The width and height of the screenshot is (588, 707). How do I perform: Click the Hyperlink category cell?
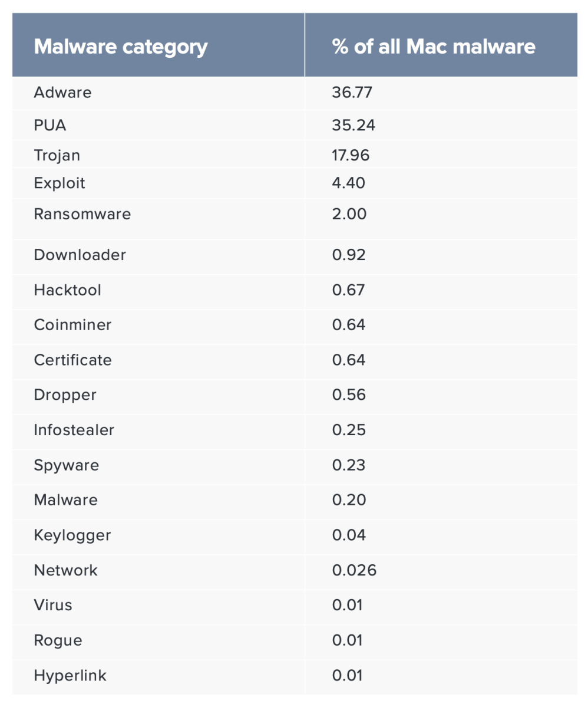(71, 675)
